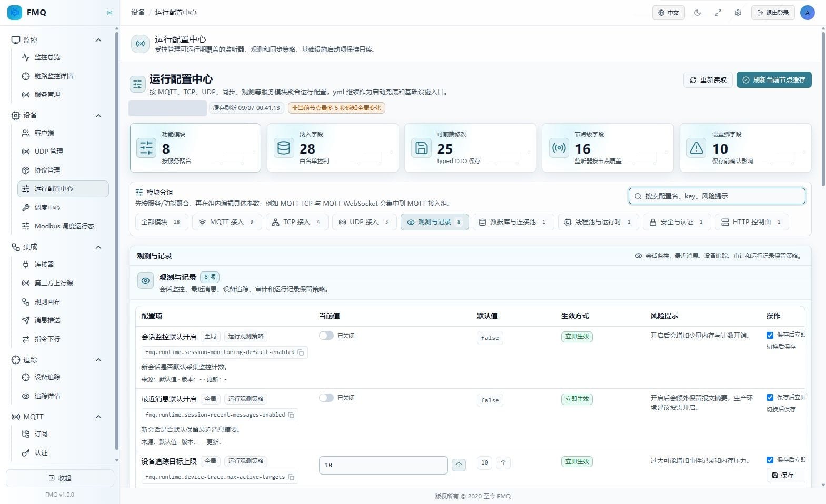Screen dimensions: 826x504
Task: Open the 安全与认证 module tab
Action: click(677, 222)
